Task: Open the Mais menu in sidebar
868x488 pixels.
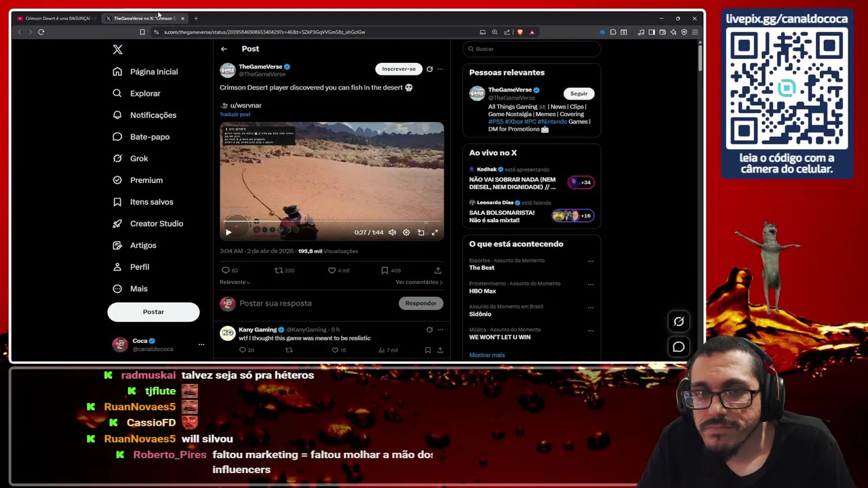Action: coord(130,288)
